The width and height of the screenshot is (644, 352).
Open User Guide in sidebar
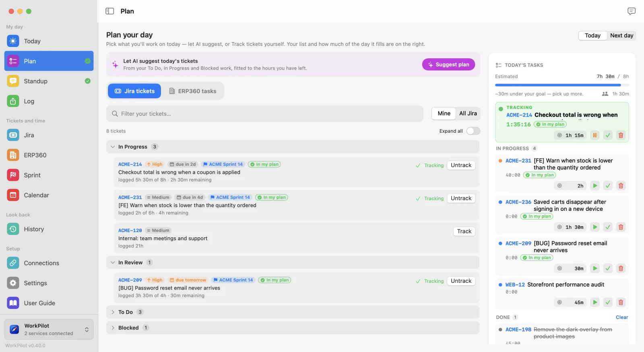click(x=49, y=303)
